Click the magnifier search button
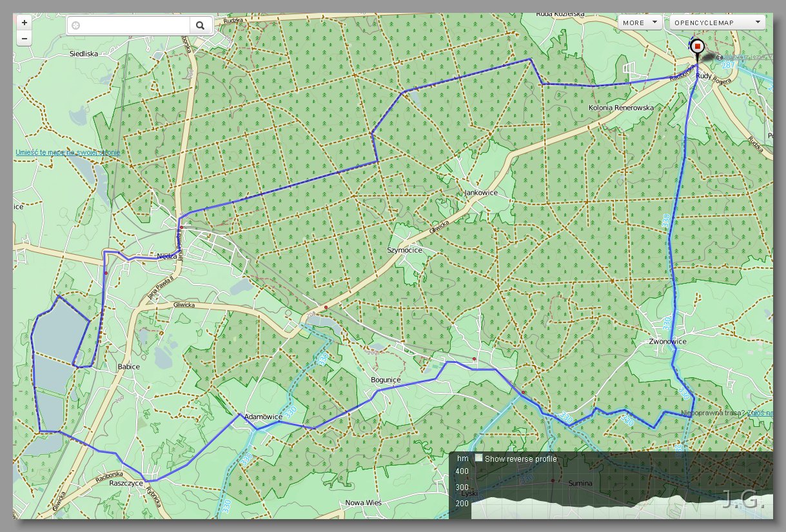Image resolution: width=786 pixels, height=532 pixels. click(x=200, y=25)
